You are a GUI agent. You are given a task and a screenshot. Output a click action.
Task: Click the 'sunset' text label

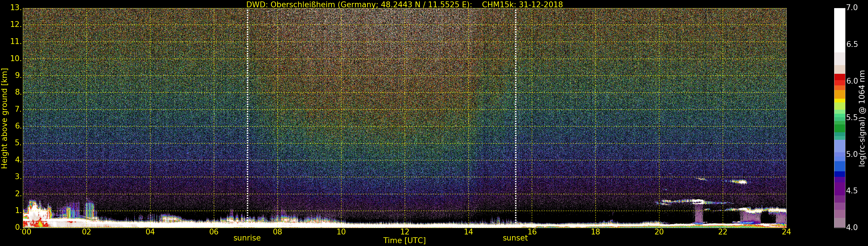click(515, 238)
